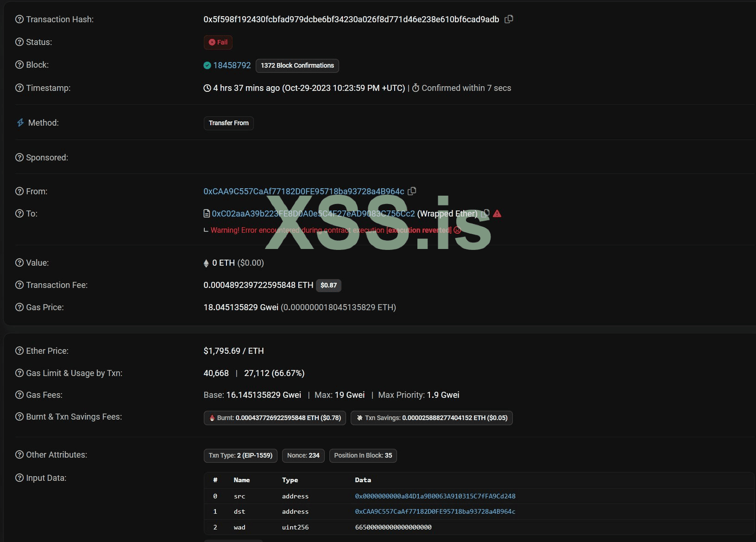The height and width of the screenshot is (542, 756).
Task: Click the gas limit value 40,668
Action: (x=216, y=373)
